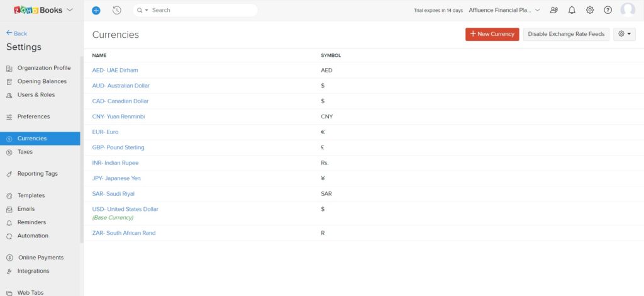Image resolution: width=644 pixels, height=296 pixels.
Task: Open the user profile avatar
Action: pyautogui.click(x=628, y=10)
